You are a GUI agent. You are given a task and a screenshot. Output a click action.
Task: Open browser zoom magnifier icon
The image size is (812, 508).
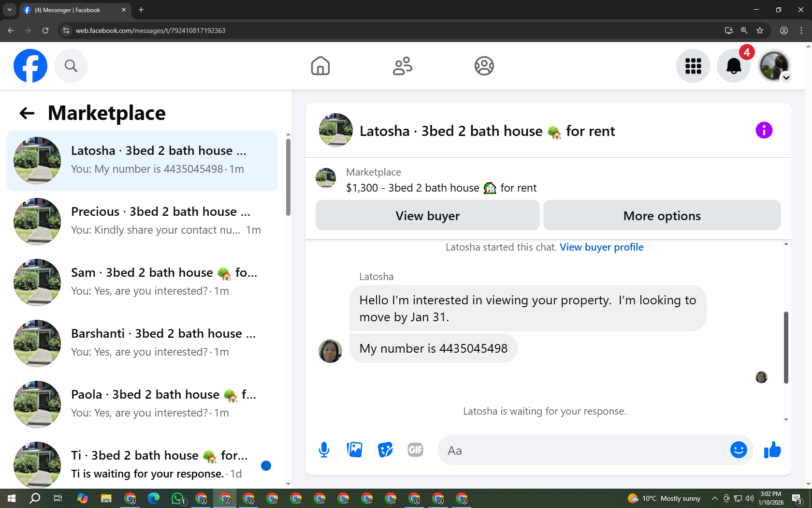click(744, 30)
